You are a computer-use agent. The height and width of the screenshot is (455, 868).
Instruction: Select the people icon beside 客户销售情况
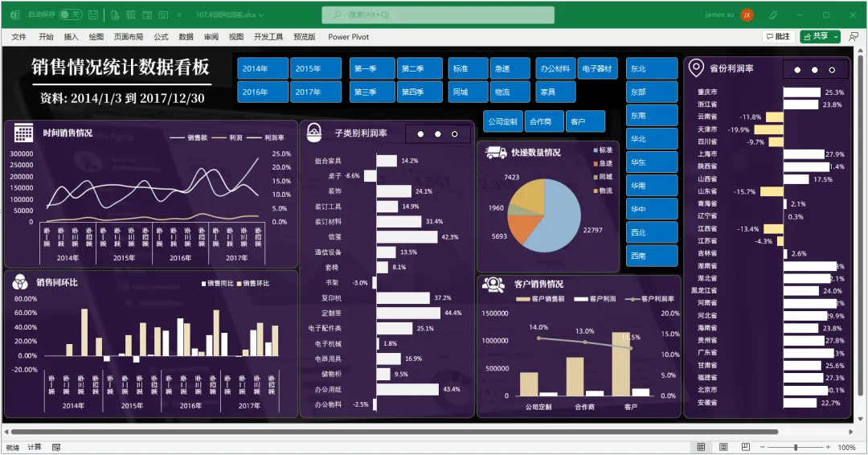pos(493,284)
